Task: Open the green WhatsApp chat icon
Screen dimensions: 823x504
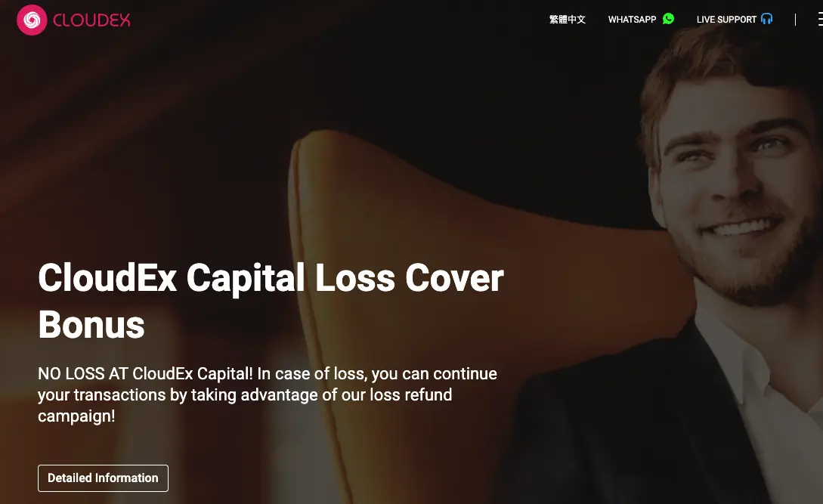Action: (668, 19)
